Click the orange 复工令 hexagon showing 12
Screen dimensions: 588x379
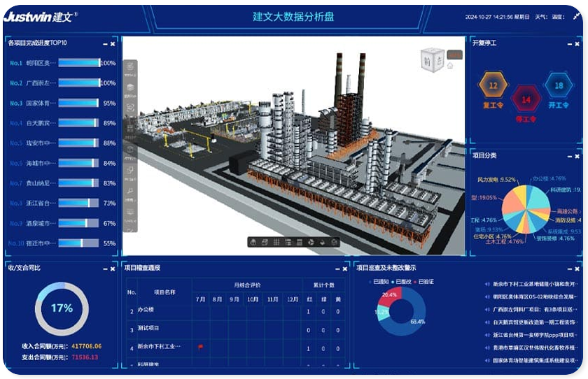(493, 87)
